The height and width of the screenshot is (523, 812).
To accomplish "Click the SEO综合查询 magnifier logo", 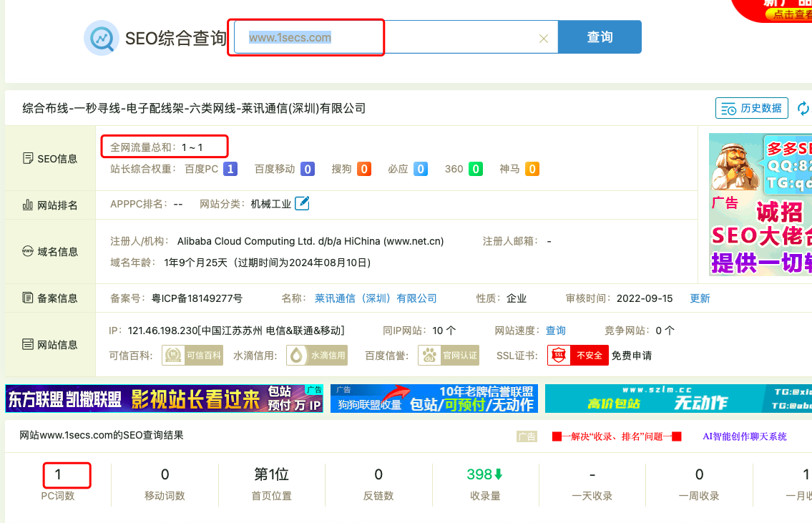I will coord(101,38).
